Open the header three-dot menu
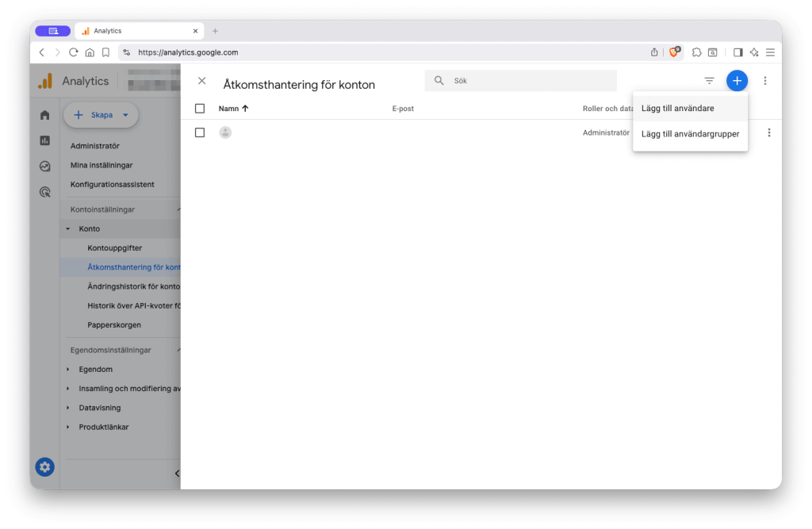 765,81
